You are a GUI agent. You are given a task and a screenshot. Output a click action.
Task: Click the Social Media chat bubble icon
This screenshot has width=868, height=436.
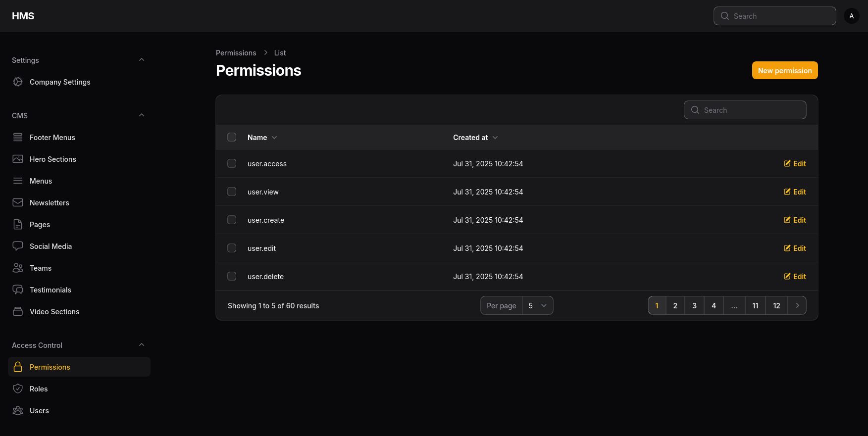[18, 246]
